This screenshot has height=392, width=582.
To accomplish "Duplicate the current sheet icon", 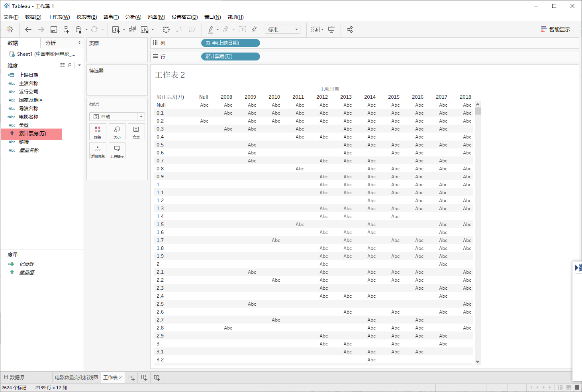I will [132, 29].
